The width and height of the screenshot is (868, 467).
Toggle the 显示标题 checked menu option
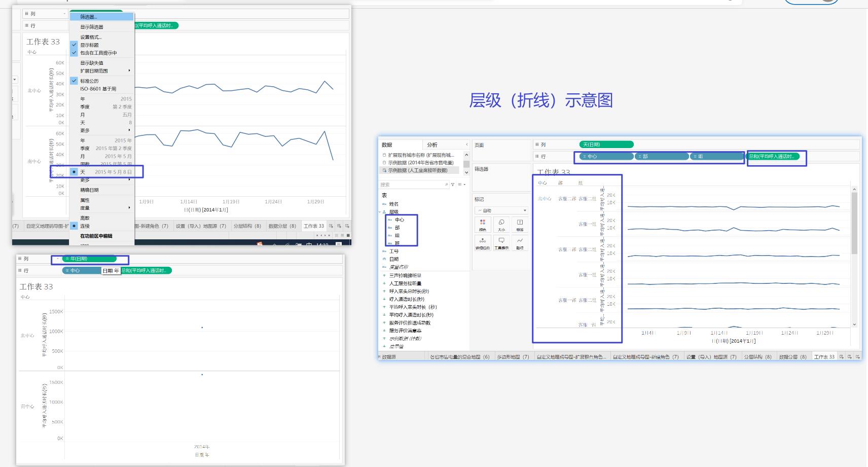click(102, 45)
